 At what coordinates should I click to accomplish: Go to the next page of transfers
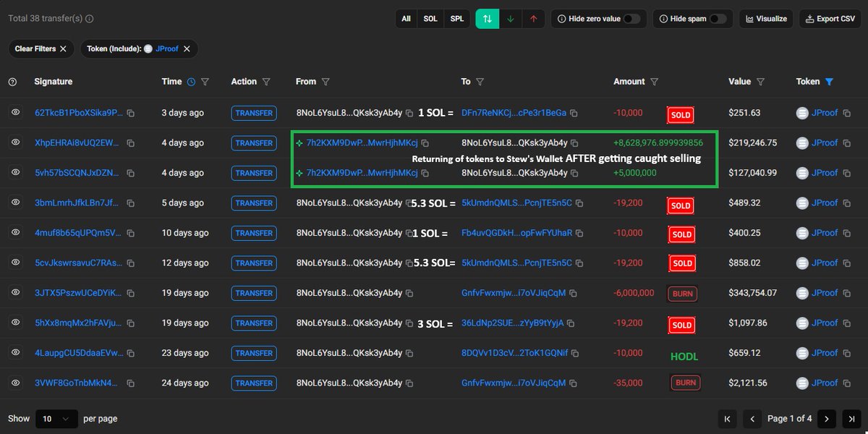point(826,418)
